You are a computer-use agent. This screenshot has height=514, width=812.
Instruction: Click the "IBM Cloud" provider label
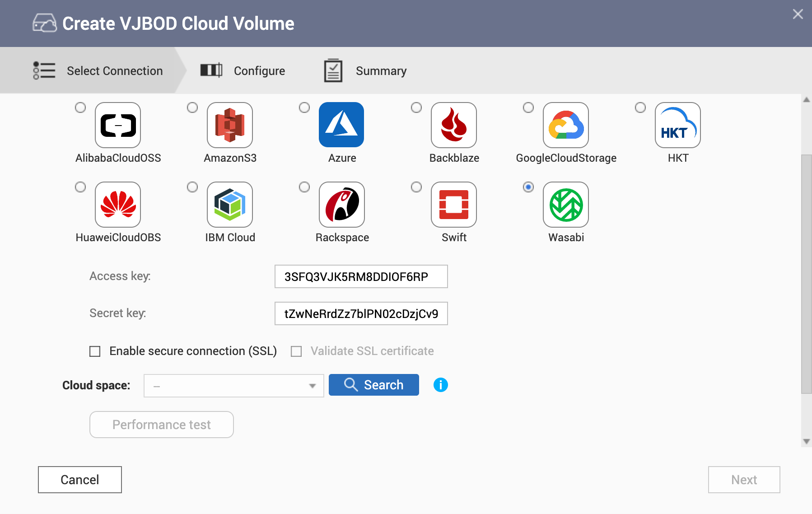[x=230, y=238]
